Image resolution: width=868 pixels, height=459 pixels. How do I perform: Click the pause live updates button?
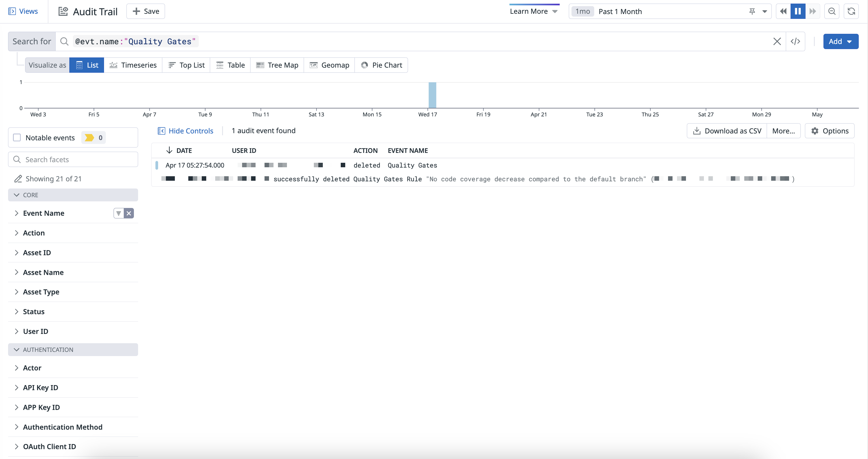797,11
